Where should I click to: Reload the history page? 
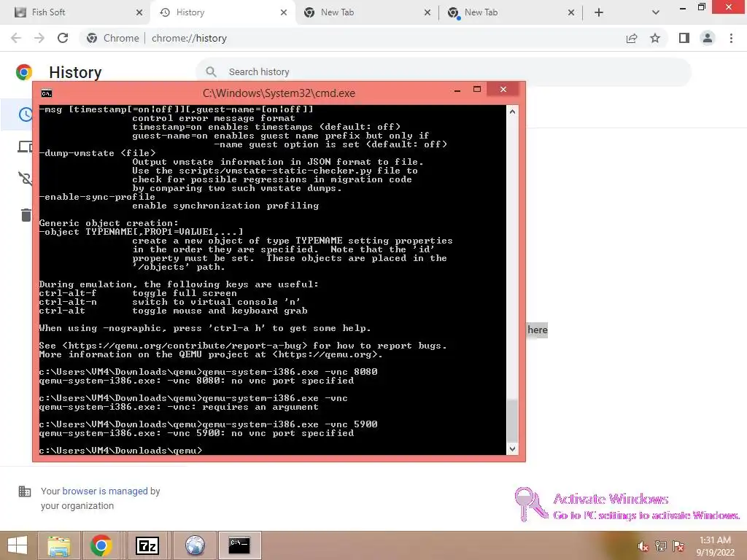point(63,38)
